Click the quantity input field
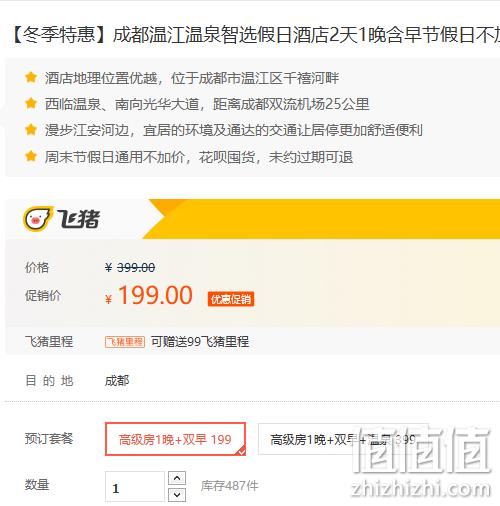The image size is (500, 506). [x=135, y=487]
